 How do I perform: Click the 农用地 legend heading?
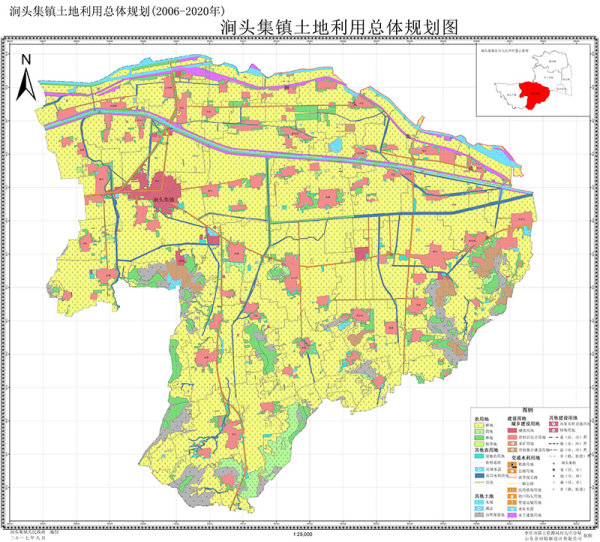tap(482, 419)
